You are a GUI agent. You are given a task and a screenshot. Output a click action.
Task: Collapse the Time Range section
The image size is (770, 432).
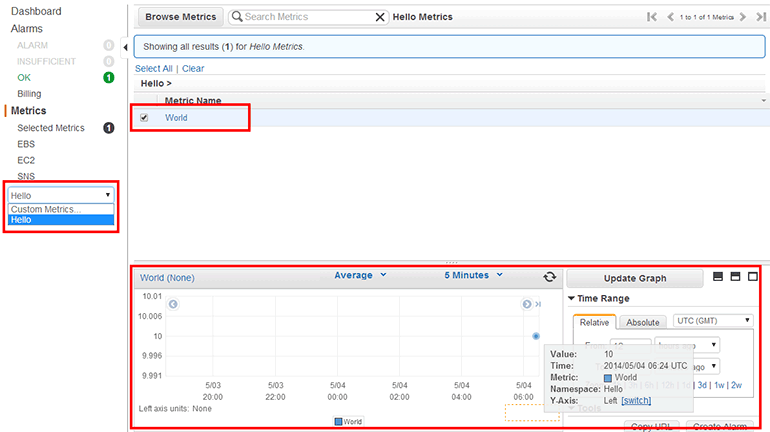click(571, 299)
